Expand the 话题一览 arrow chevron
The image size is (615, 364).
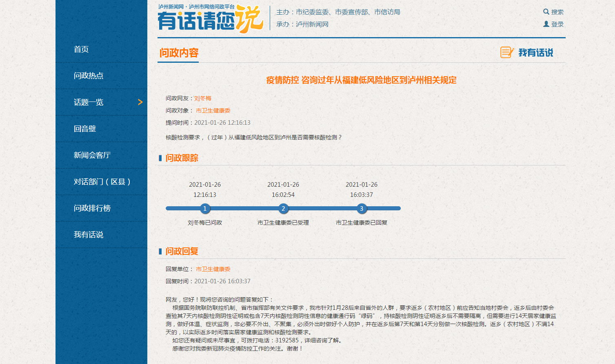point(140,102)
